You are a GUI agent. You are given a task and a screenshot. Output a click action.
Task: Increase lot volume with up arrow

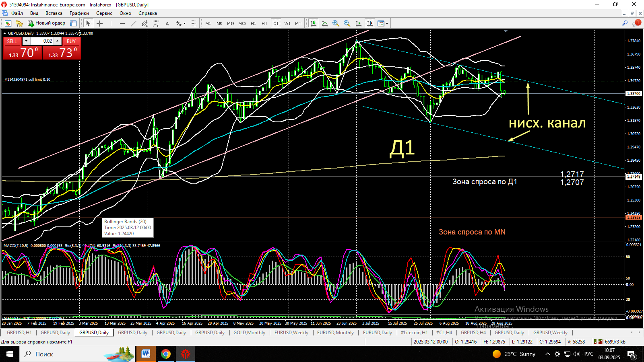tap(58, 41)
